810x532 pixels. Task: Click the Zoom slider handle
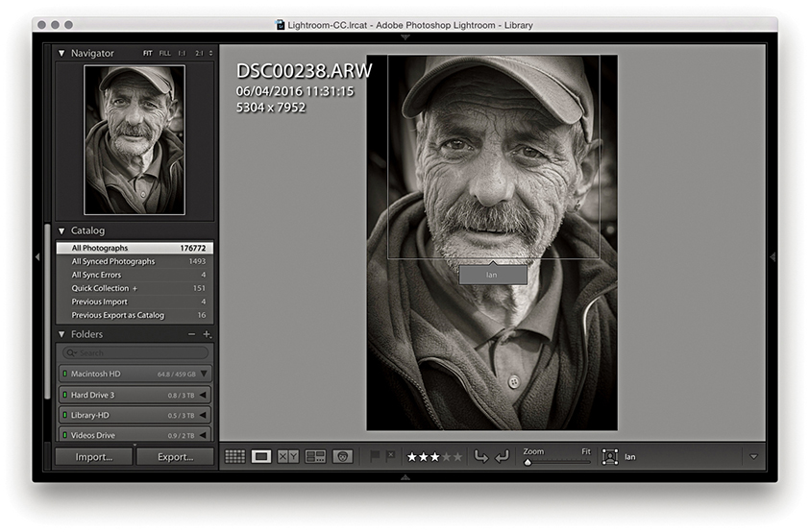pos(528,463)
